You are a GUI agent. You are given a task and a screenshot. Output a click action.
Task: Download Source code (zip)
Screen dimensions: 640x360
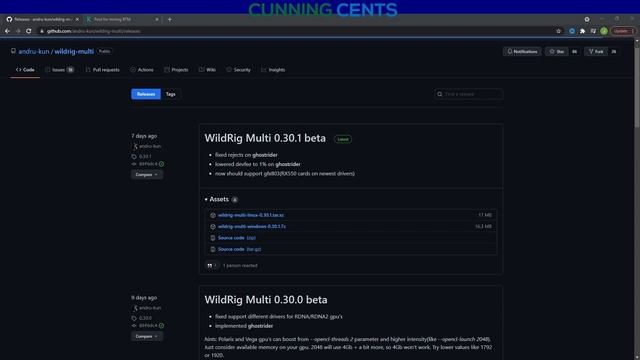(237, 238)
